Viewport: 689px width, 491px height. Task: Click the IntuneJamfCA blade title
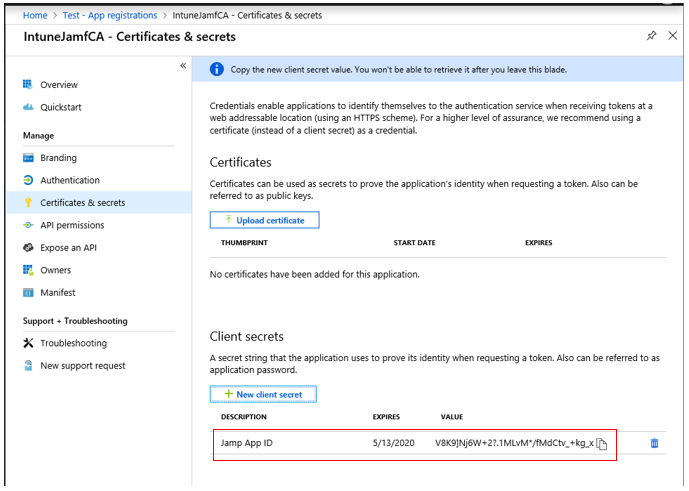click(130, 36)
